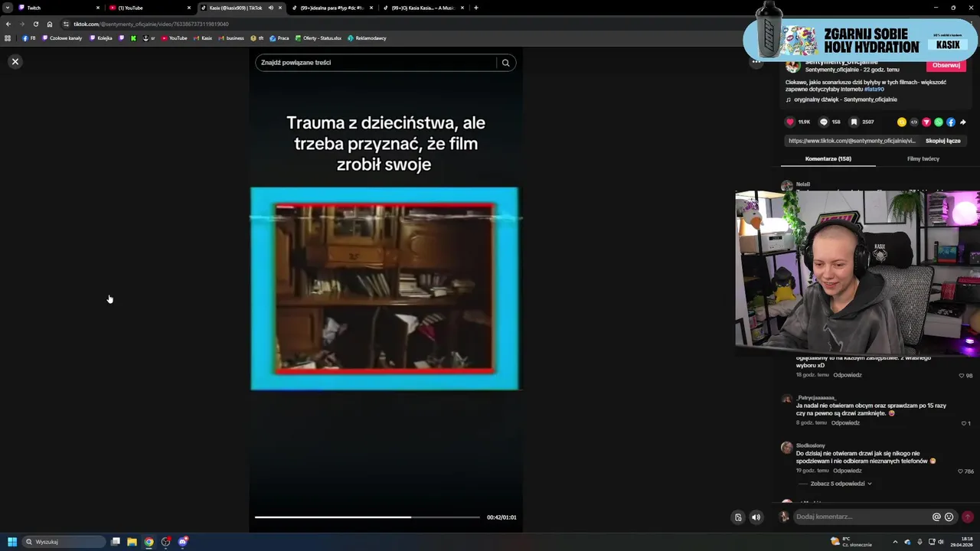The height and width of the screenshot is (551, 980).
Task: Focus the Znajdź powiązane treści search field
Action: pos(377,63)
